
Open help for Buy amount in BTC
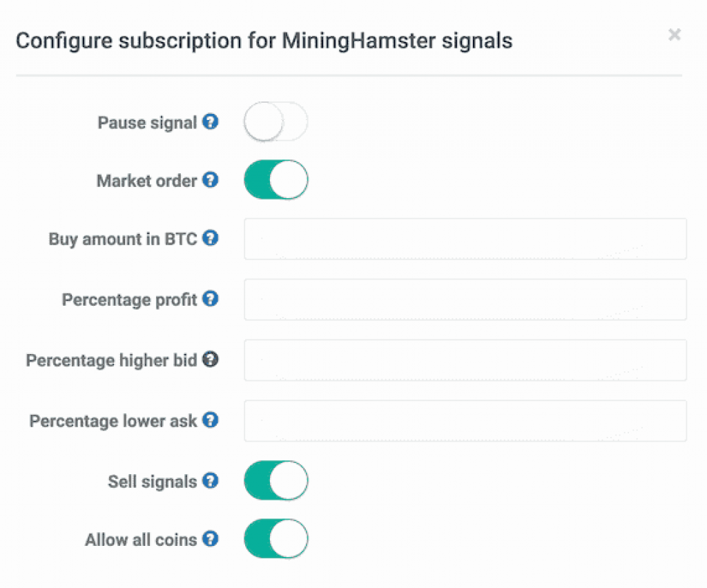coord(210,238)
